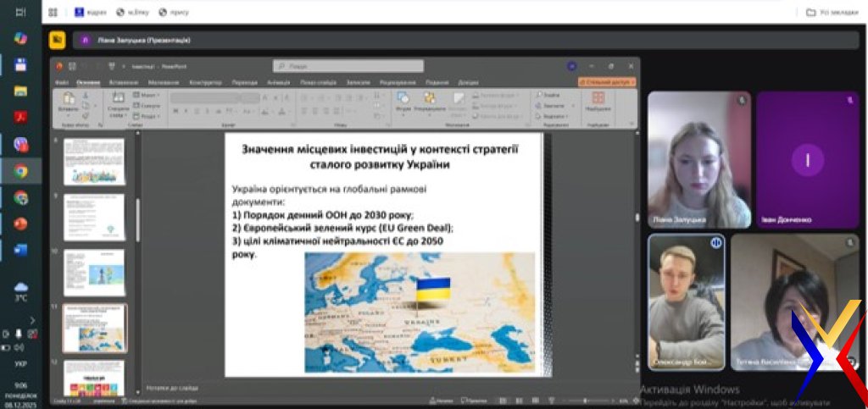Click the orange Share button in PowerPoint
This screenshot has height=409, width=868.
606,82
